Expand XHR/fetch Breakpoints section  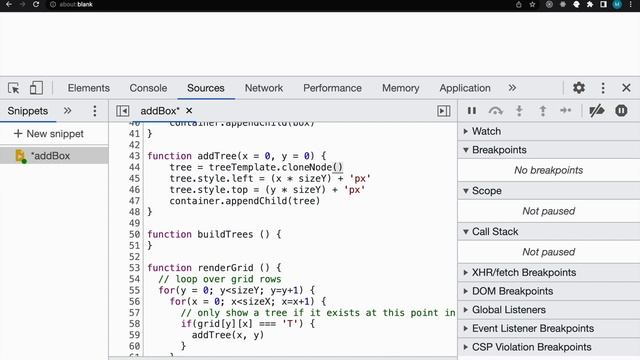(x=549, y=272)
